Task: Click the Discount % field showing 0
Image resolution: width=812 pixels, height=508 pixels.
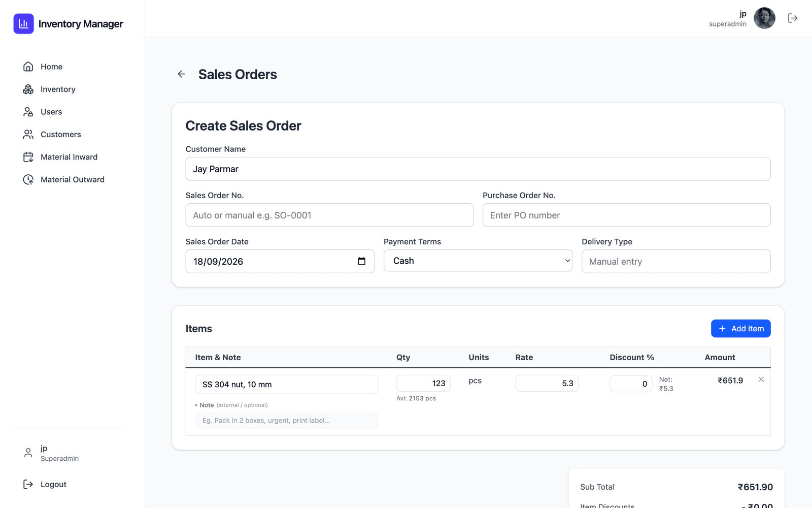Action: (631, 384)
